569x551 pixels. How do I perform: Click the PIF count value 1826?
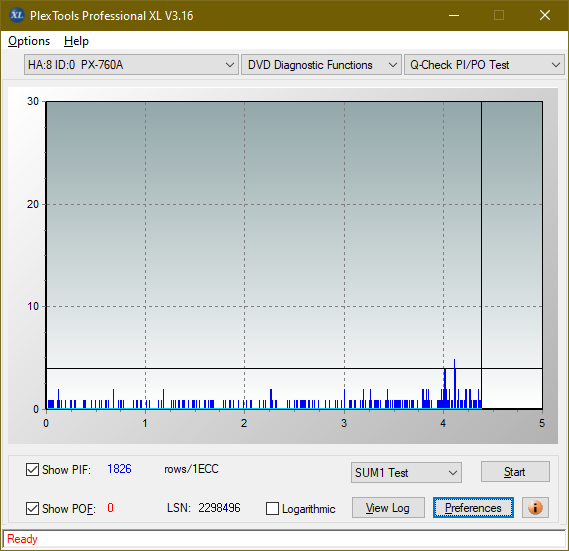pyautogui.click(x=119, y=469)
